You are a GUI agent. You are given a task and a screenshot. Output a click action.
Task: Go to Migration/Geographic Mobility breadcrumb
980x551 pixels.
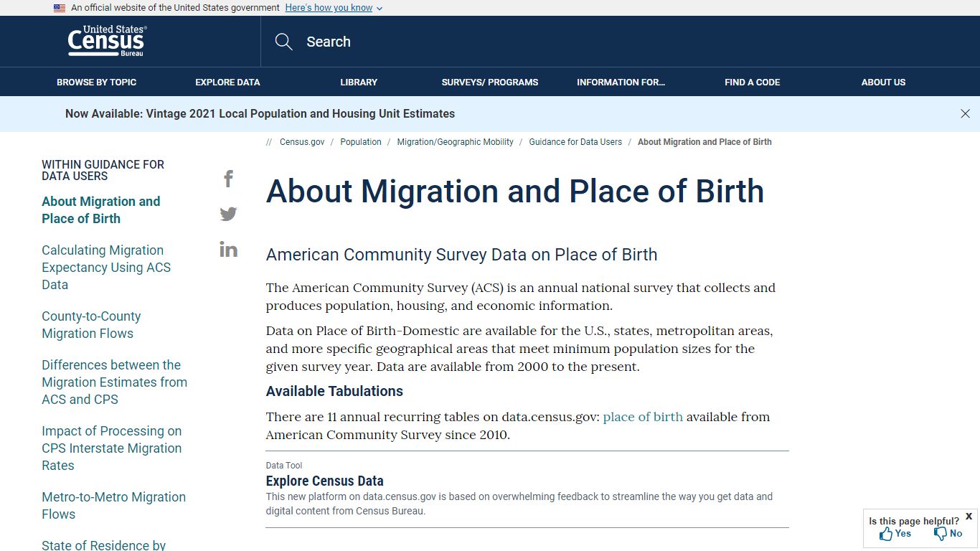click(455, 142)
